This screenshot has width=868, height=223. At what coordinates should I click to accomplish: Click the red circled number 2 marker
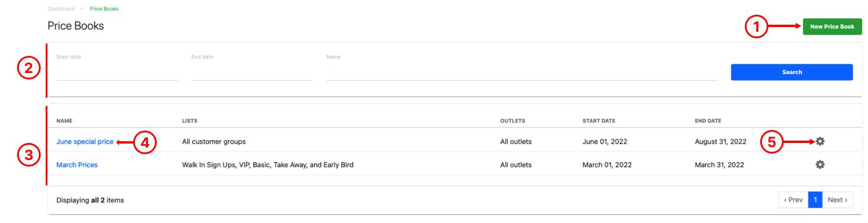(28, 69)
